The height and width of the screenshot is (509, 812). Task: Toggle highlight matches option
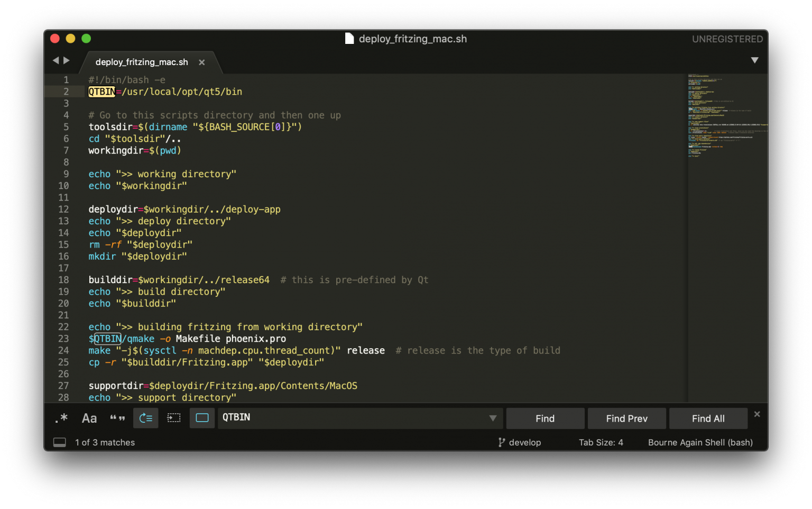202,418
